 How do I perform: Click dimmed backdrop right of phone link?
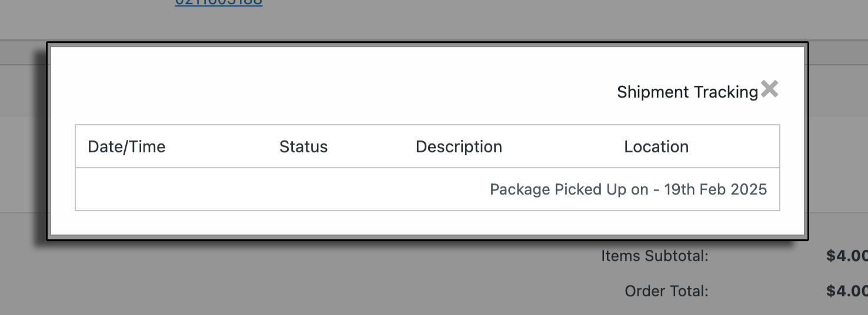[470, 18]
